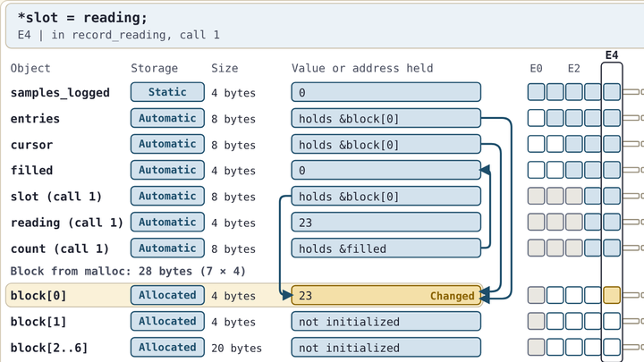This screenshot has width=644, height=362.
Task: Click the Allocated badge for block[2..6]
Action: (167, 347)
